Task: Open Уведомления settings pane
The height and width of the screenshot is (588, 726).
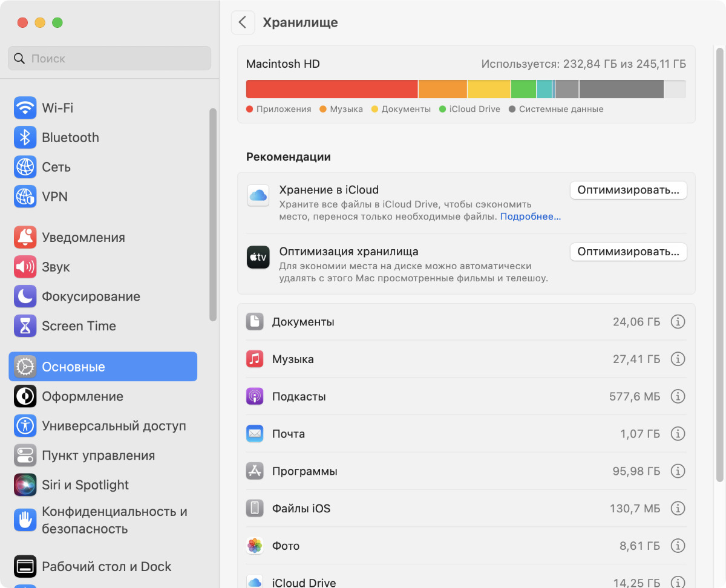Action: (83, 238)
